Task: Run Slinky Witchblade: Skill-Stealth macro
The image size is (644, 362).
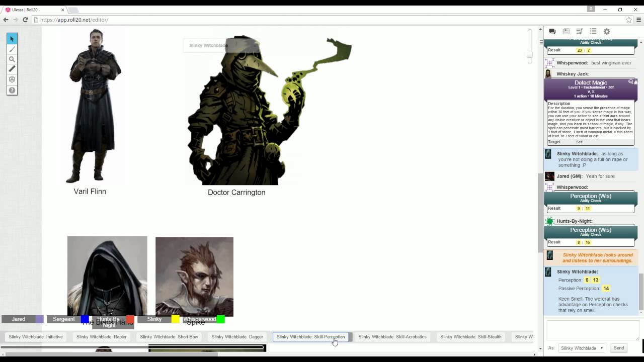Action: point(471,337)
